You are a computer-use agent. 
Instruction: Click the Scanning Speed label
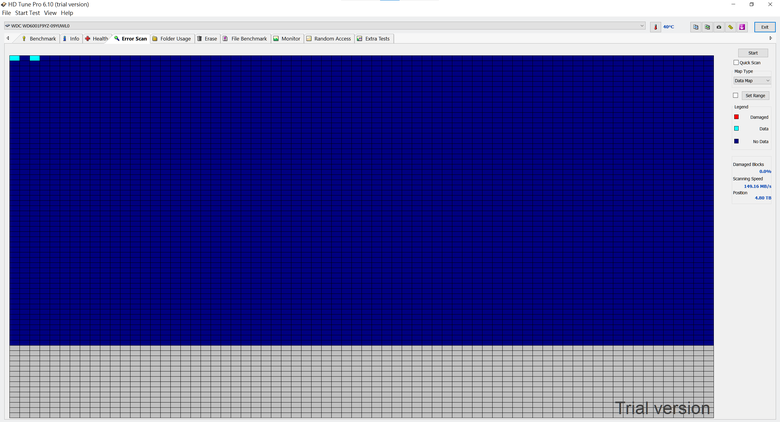click(x=747, y=179)
